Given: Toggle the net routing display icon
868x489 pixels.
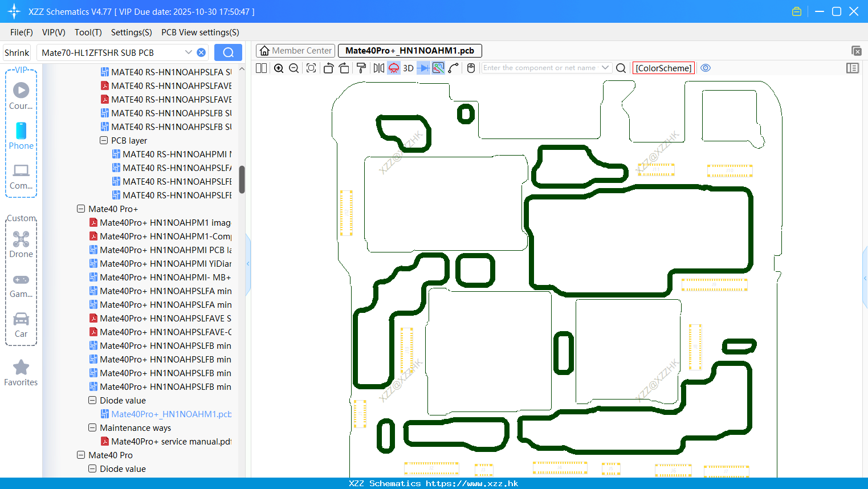Looking at the screenshot, I should pyautogui.click(x=438, y=68).
